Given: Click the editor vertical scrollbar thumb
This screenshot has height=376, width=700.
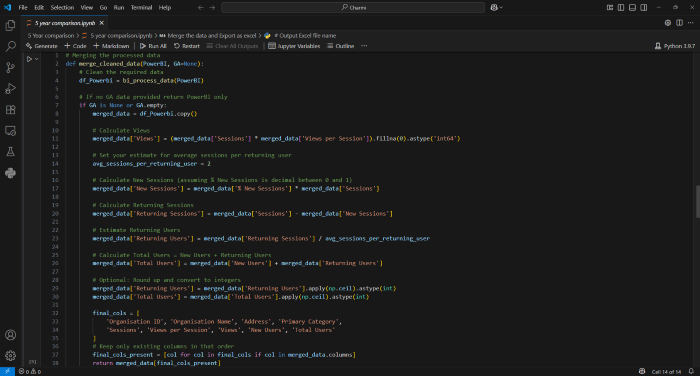Looking at the screenshot, I should (697, 201).
